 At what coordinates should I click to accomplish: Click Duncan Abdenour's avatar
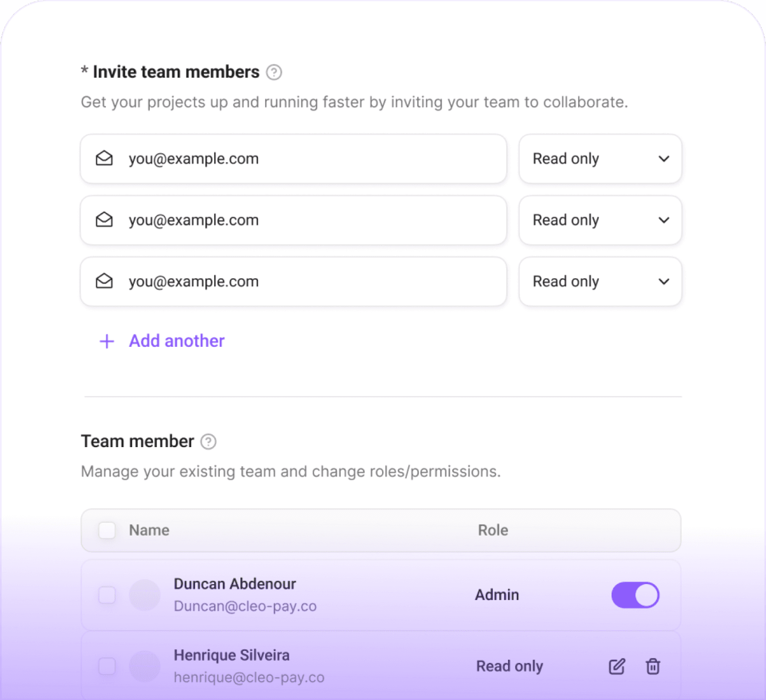pos(144,595)
